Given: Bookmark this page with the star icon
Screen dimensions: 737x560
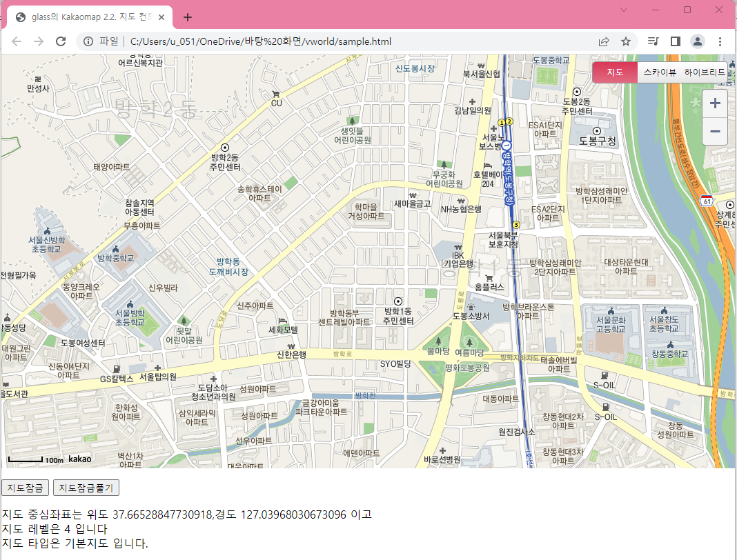Looking at the screenshot, I should (x=626, y=41).
